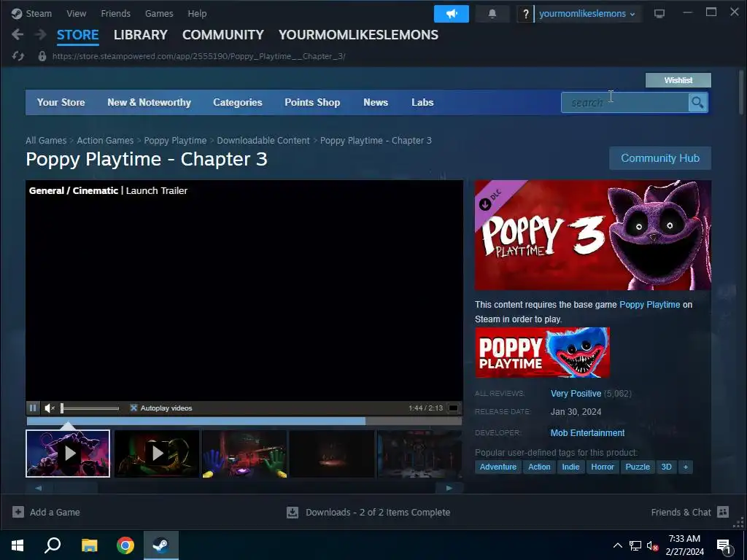This screenshot has width=747, height=560.
Task: Click the Steam logo menu icon
Action: click(17, 14)
